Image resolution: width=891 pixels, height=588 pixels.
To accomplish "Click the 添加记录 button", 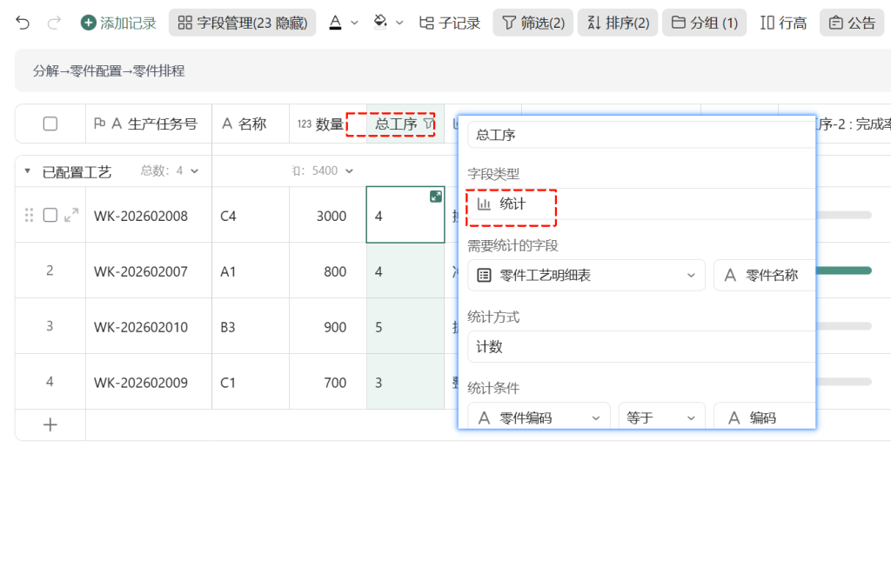I will click(x=118, y=23).
